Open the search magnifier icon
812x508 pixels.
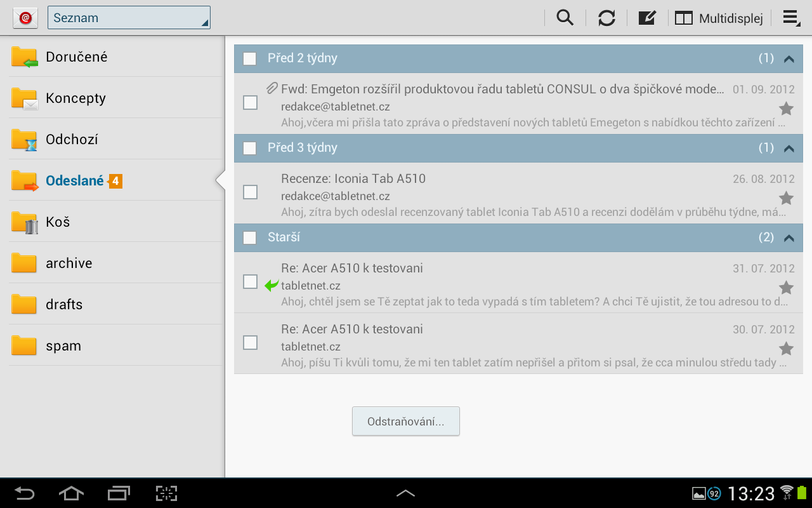565,18
